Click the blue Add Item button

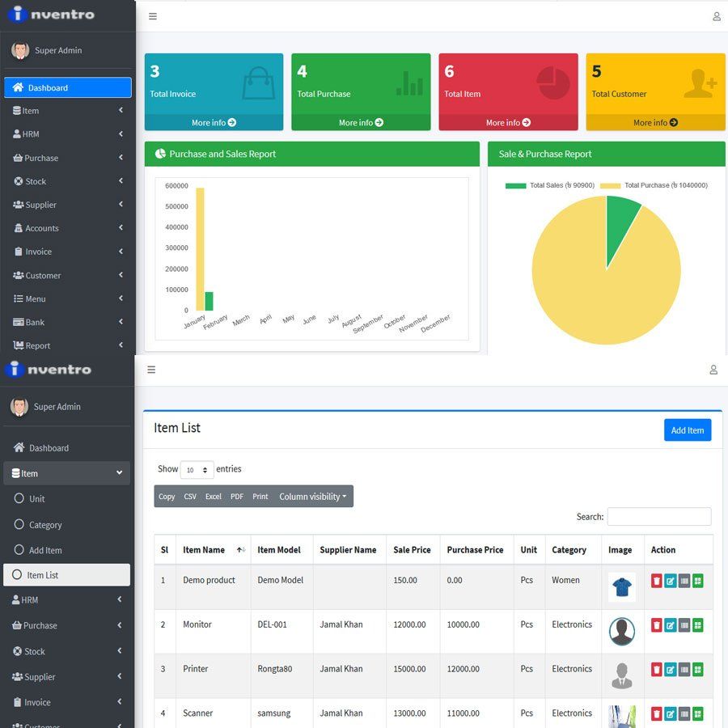(687, 430)
